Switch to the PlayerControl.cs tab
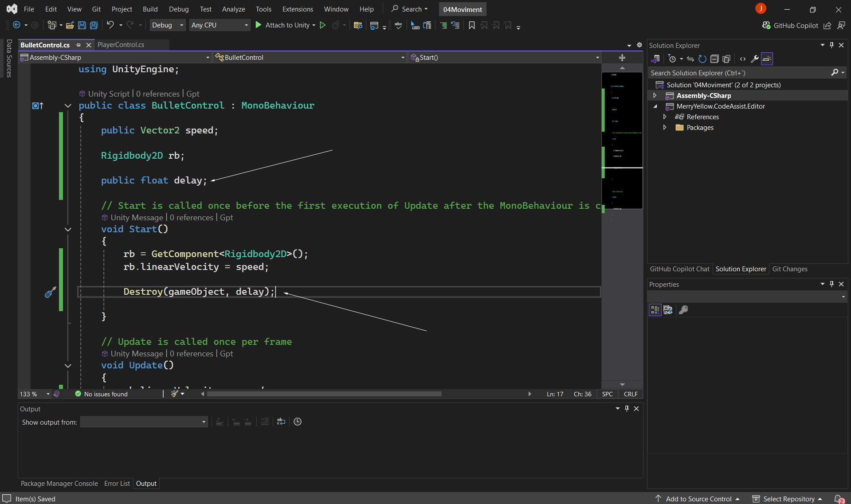The image size is (851, 504). (121, 45)
